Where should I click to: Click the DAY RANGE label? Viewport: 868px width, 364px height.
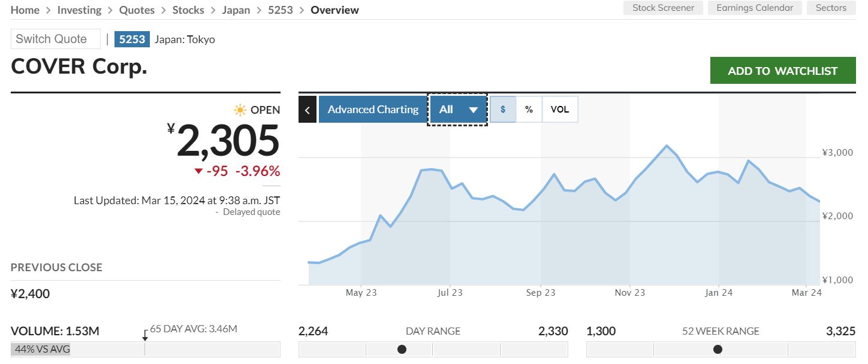(x=433, y=331)
